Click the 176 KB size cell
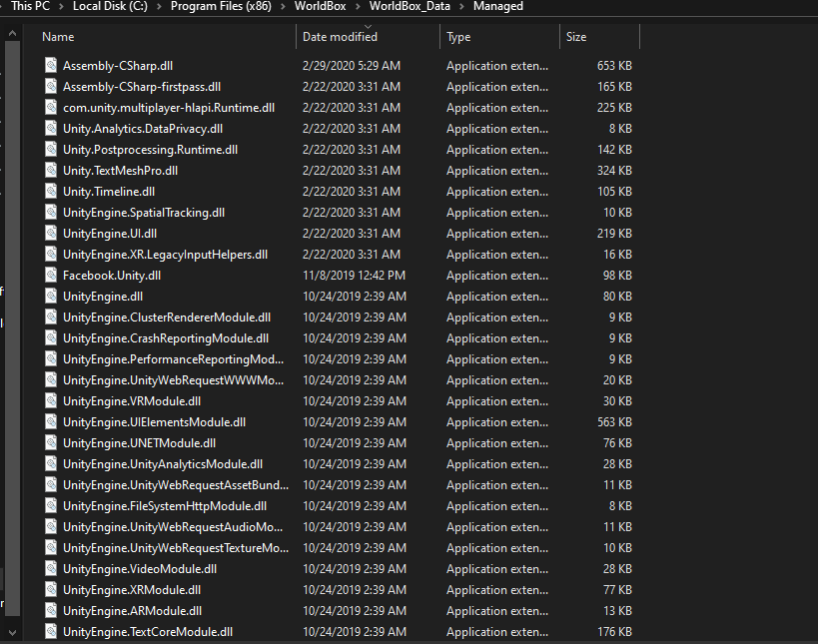The height and width of the screenshot is (644, 818). click(x=614, y=631)
